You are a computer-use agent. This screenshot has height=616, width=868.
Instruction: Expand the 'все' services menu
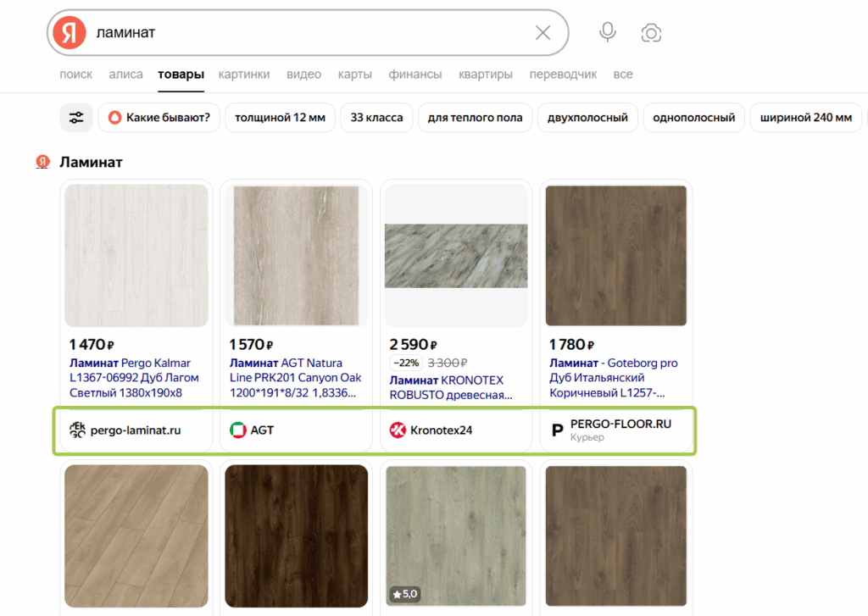point(623,75)
